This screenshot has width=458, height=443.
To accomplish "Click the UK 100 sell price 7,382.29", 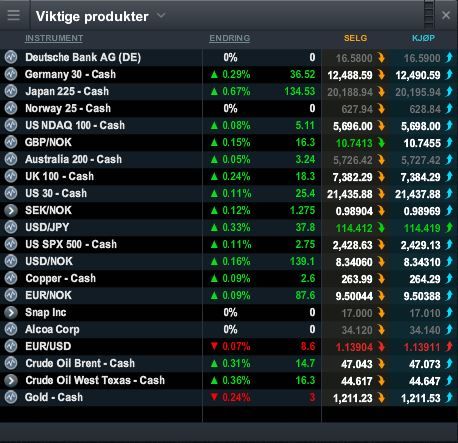I will click(x=353, y=177).
